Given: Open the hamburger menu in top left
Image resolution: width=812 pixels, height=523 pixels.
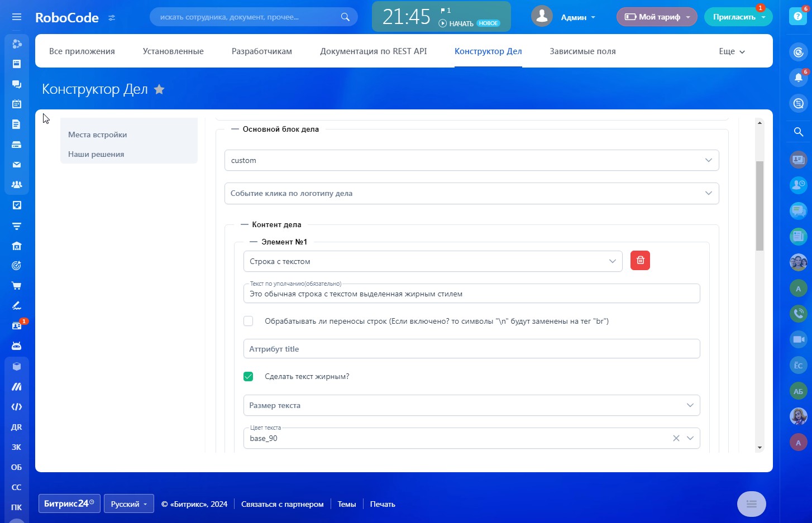Looking at the screenshot, I should pyautogui.click(x=17, y=17).
